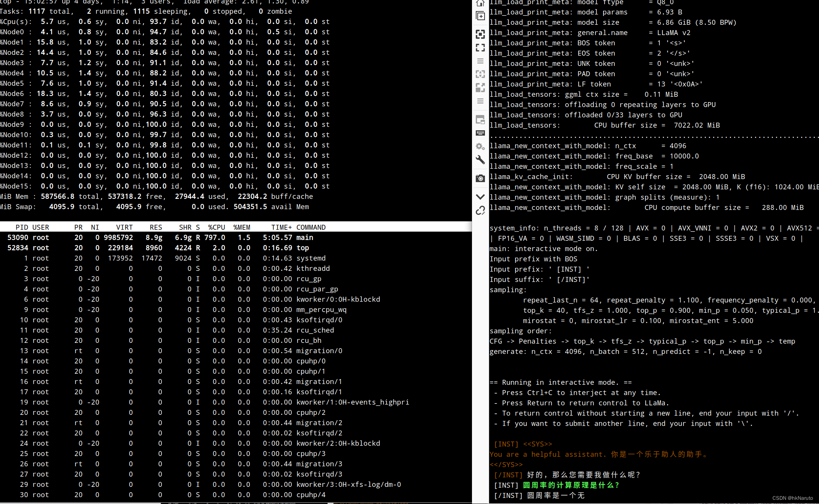The width and height of the screenshot is (819, 504).
Task: Click the home icon in sidebar
Action: pyautogui.click(x=480, y=3)
